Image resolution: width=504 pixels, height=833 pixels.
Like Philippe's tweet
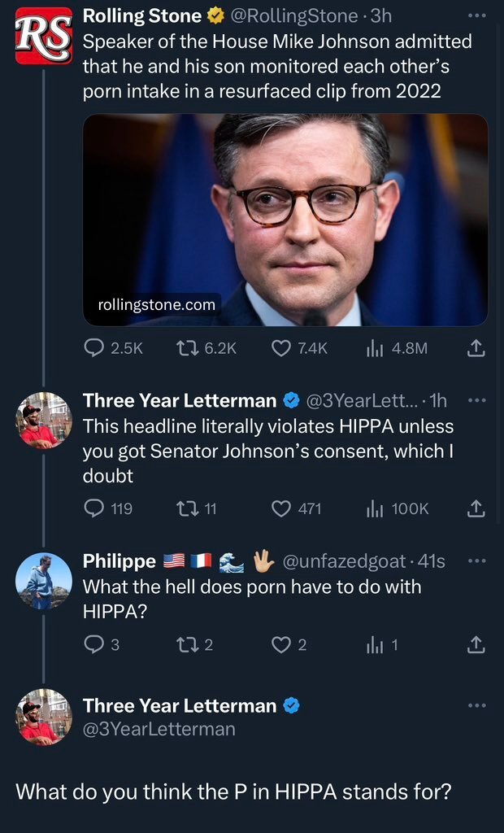pos(280,644)
